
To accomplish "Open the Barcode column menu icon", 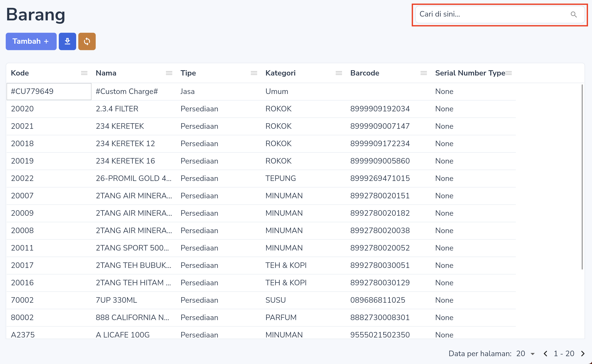I will click(x=424, y=73).
